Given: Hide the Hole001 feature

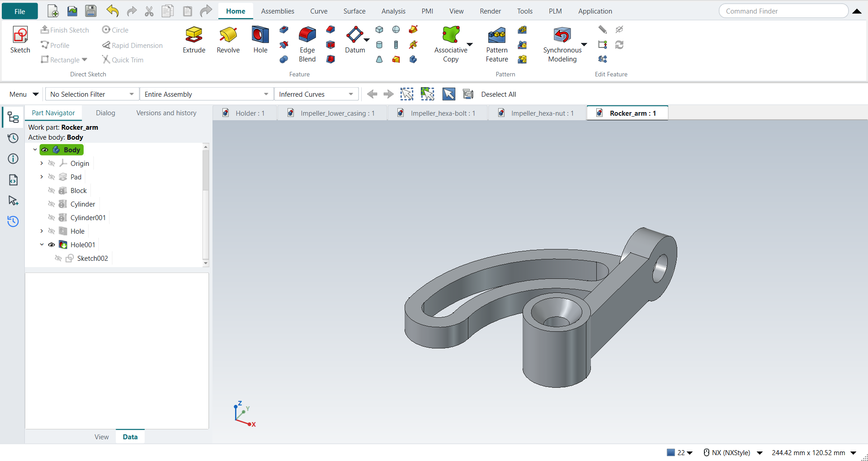Looking at the screenshot, I should (52, 245).
